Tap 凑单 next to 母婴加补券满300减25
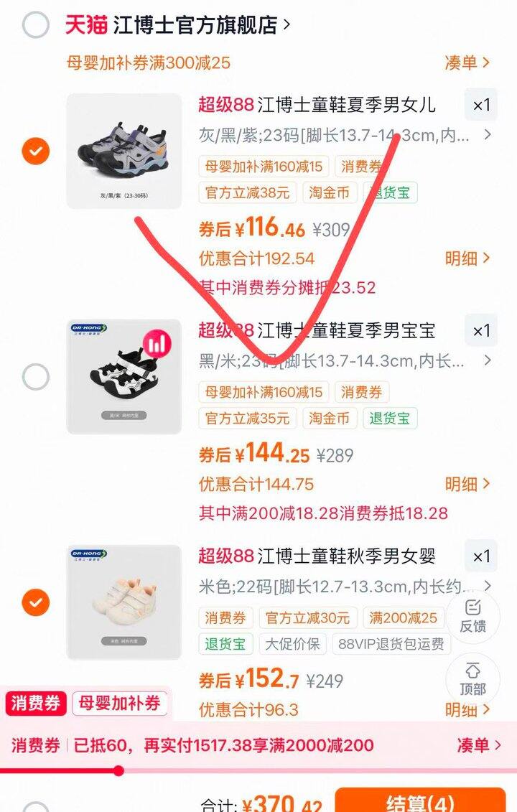 click(x=467, y=62)
